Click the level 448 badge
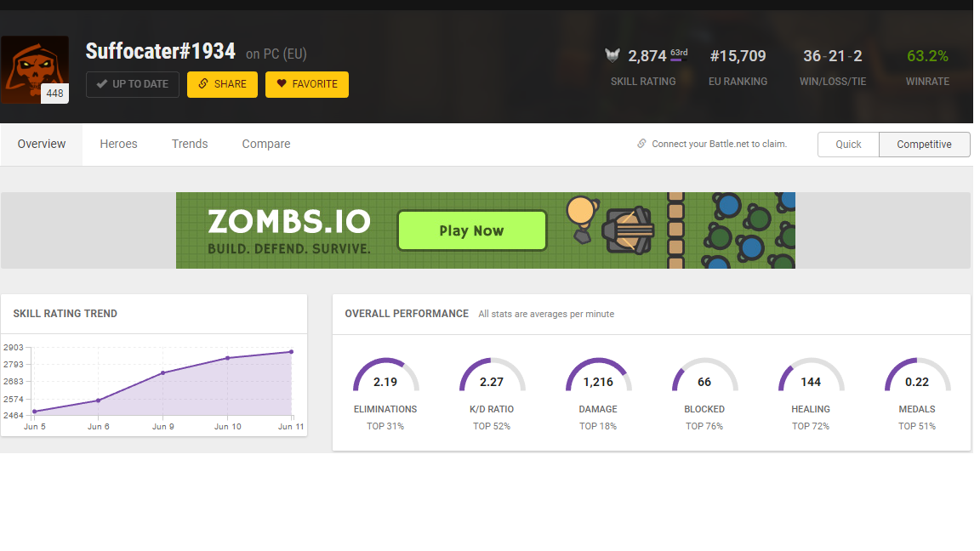Viewport: 980px width, 551px height. [x=54, y=93]
